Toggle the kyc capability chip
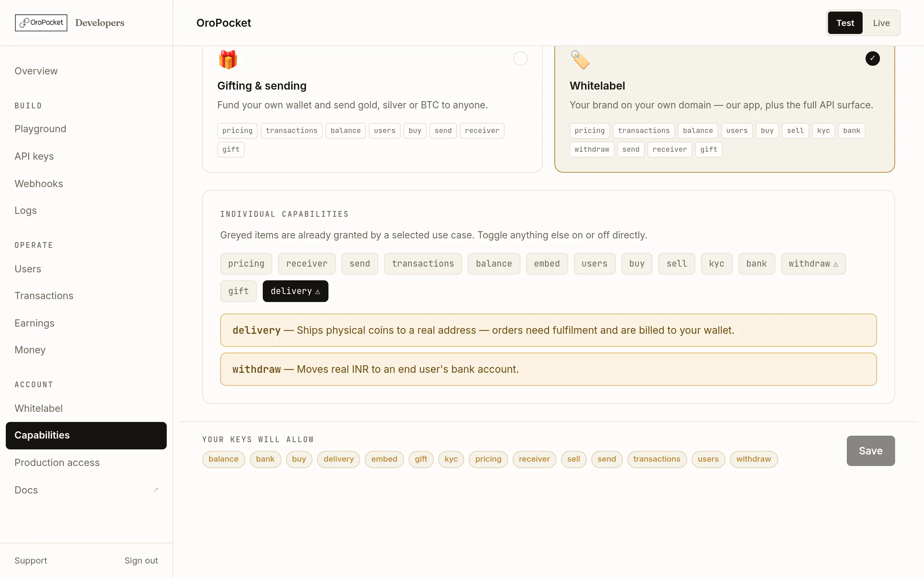 point(717,264)
